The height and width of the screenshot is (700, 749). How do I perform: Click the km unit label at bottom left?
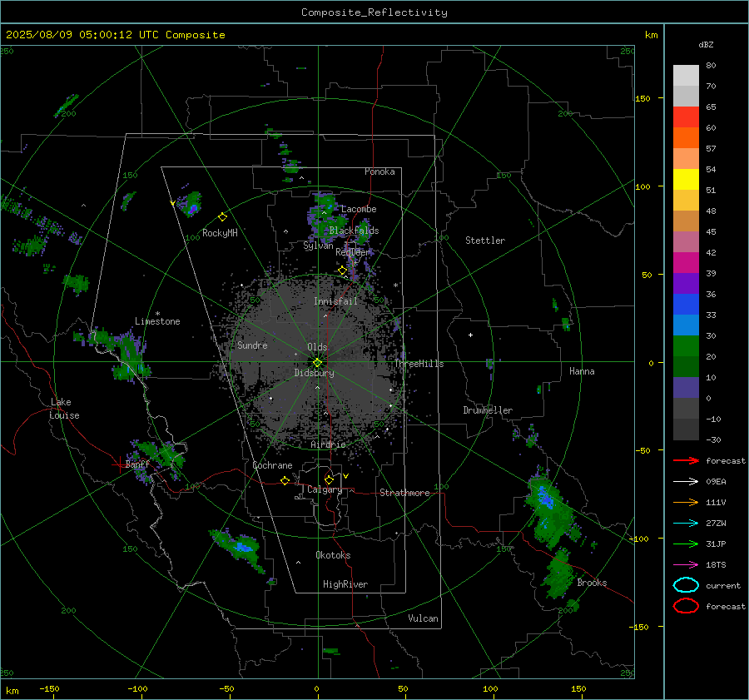(x=12, y=691)
